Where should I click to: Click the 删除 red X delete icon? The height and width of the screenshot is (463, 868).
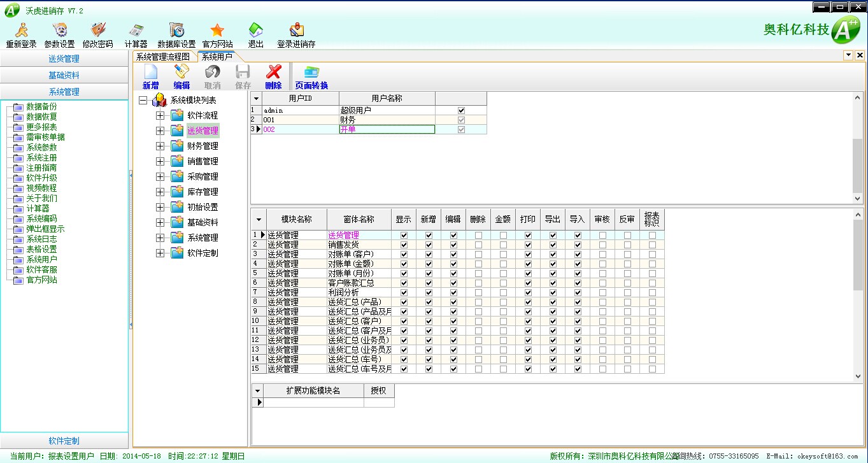point(273,72)
